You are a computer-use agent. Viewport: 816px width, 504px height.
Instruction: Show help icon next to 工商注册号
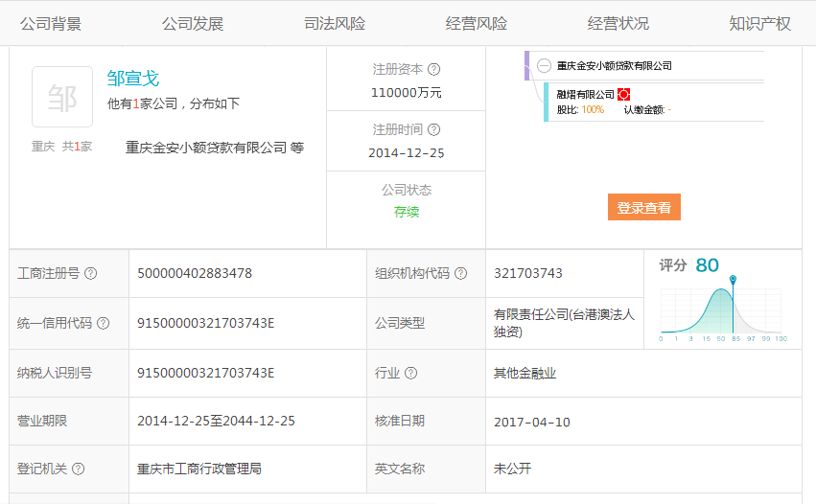click(90, 273)
